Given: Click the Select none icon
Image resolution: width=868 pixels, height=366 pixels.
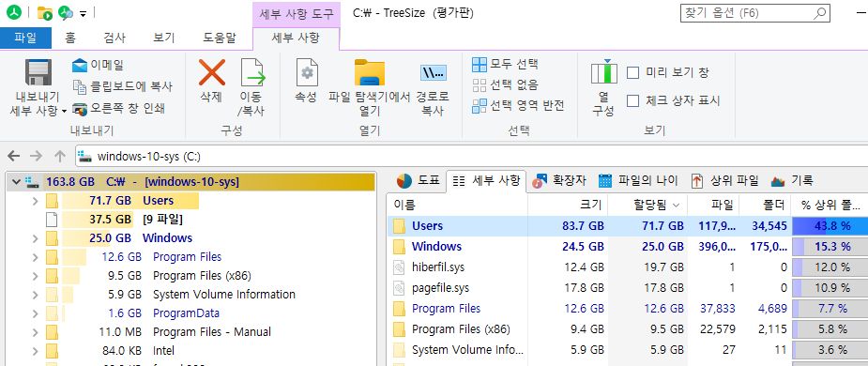Looking at the screenshot, I should point(479,85).
